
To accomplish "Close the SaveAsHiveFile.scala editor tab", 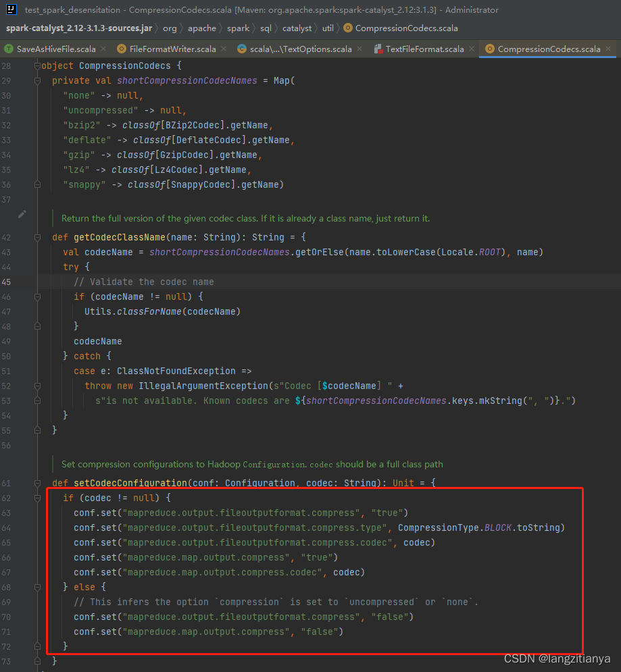I will pos(104,49).
